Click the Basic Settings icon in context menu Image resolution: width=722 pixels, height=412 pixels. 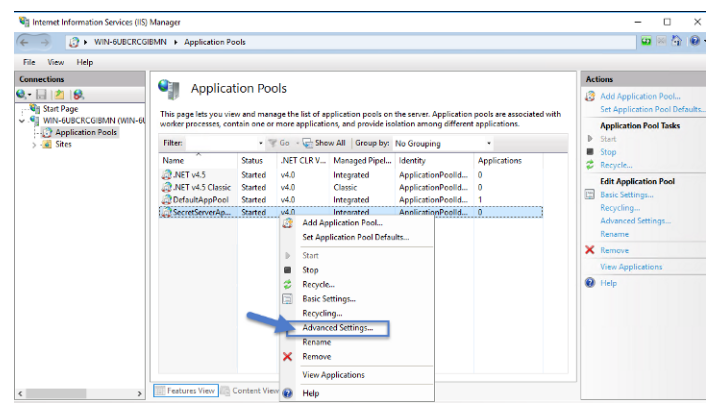(287, 299)
